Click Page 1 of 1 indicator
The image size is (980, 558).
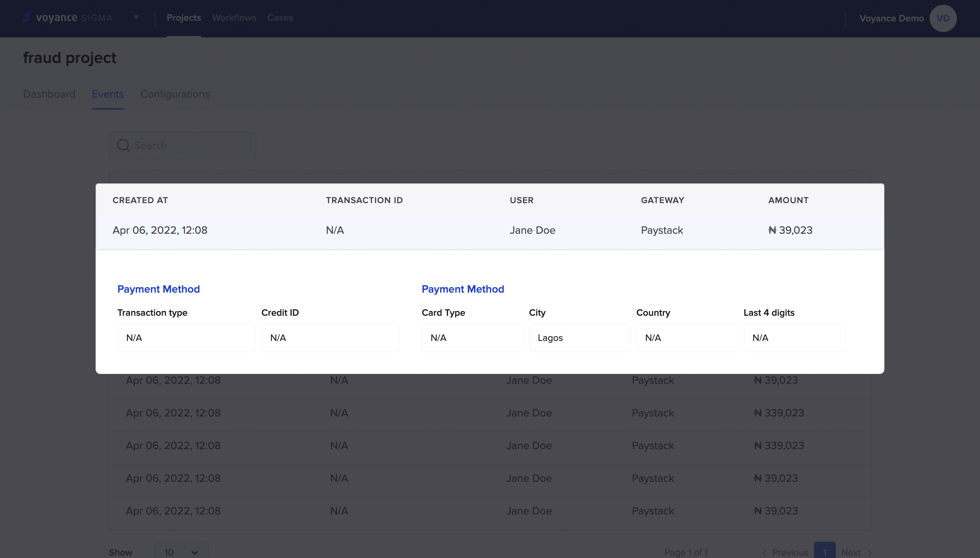point(686,552)
